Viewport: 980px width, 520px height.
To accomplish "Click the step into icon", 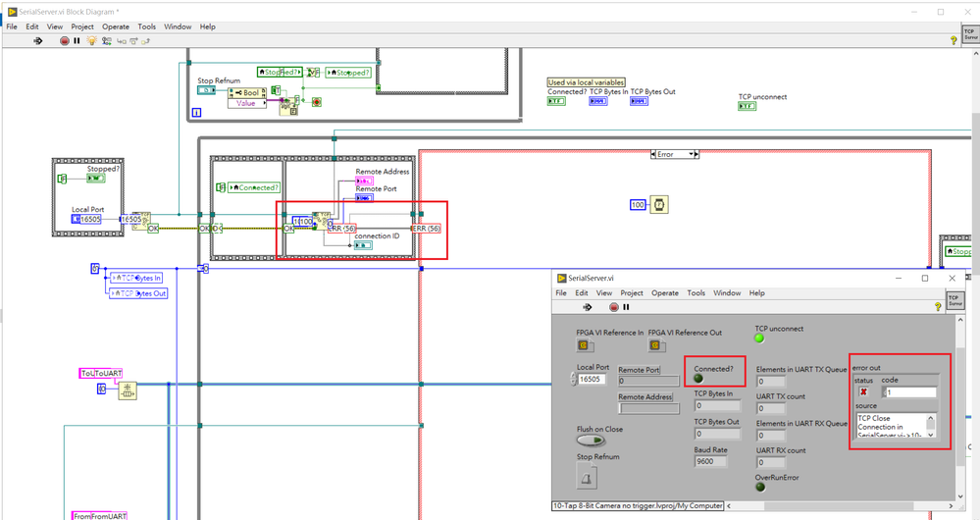I will (x=122, y=40).
